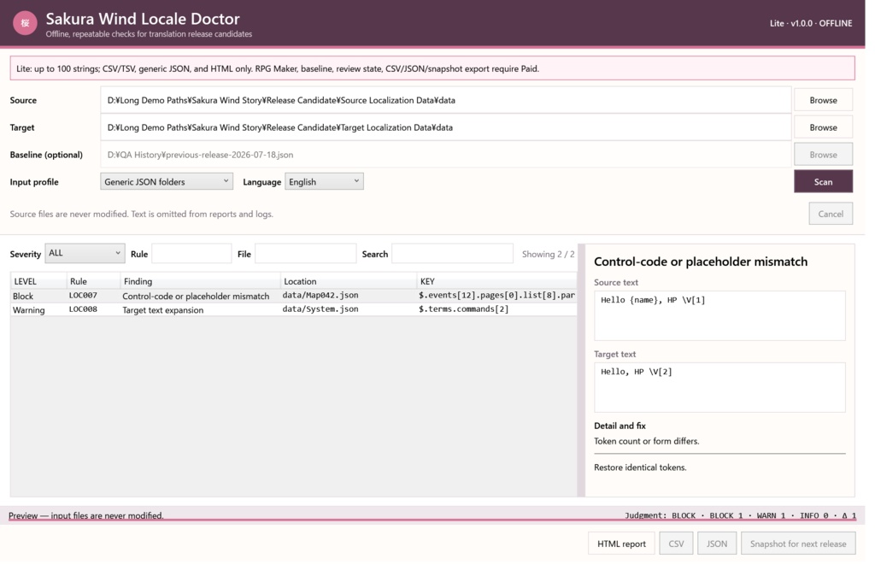Click the Sakura Wind Locale Doctor title
The height and width of the screenshot is (588, 875).
[143, 19]
